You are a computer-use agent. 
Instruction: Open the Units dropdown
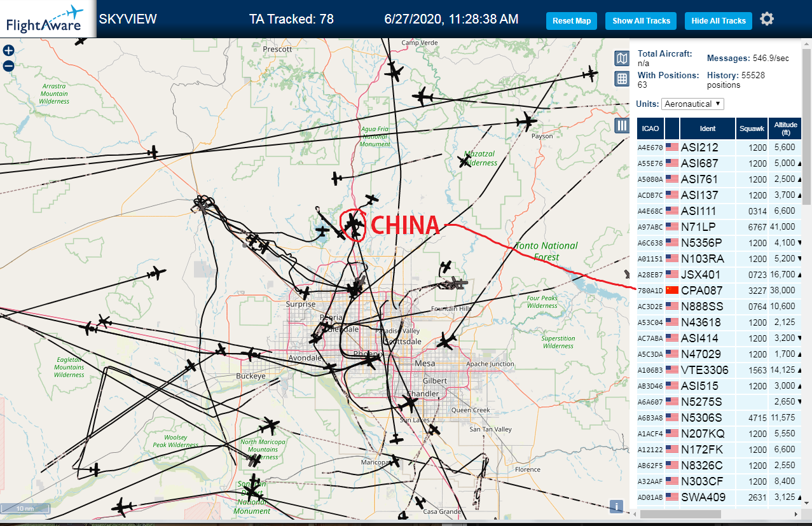pos(692,104)
